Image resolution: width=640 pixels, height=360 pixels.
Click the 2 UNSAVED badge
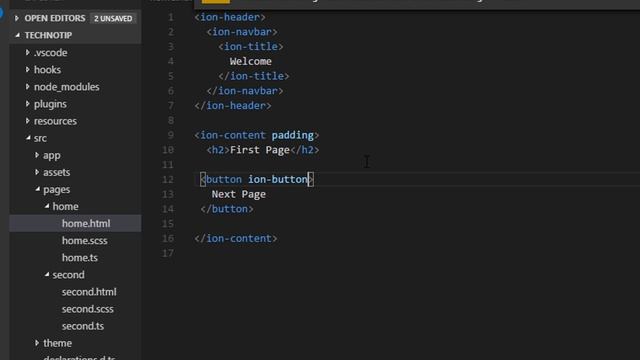(113, 18)
